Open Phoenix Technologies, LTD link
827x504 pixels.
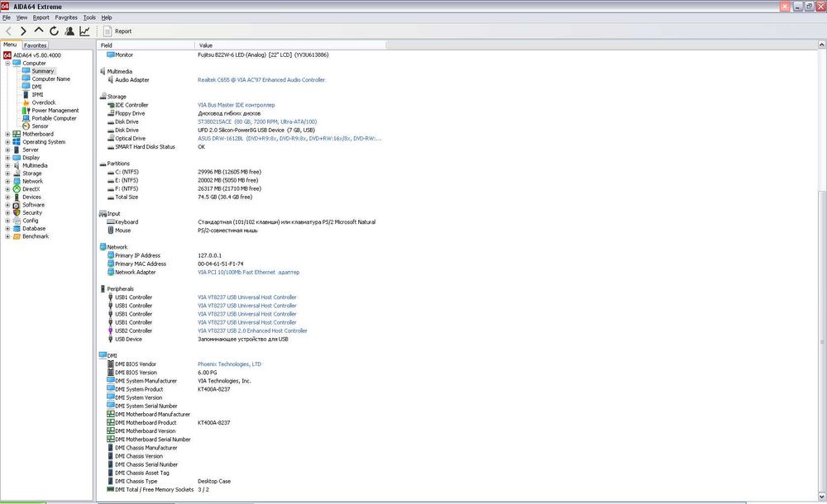point(229,364)
